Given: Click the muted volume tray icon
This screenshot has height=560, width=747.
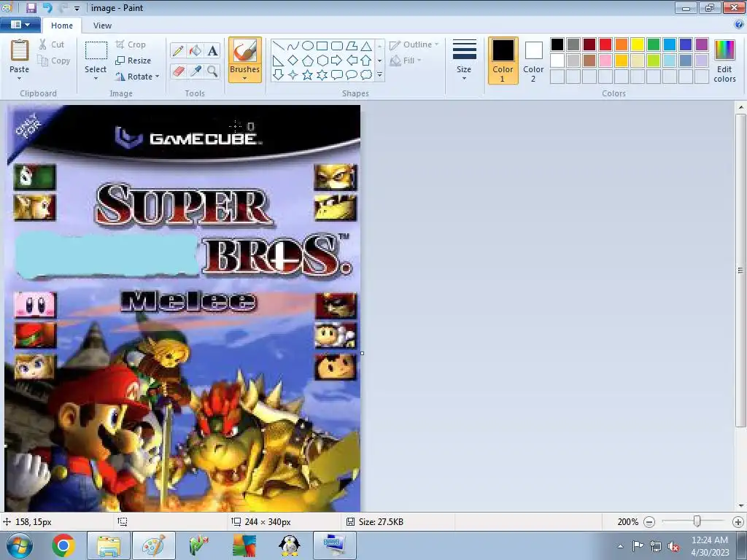Looking at the screenshot, I should [673, 546].
